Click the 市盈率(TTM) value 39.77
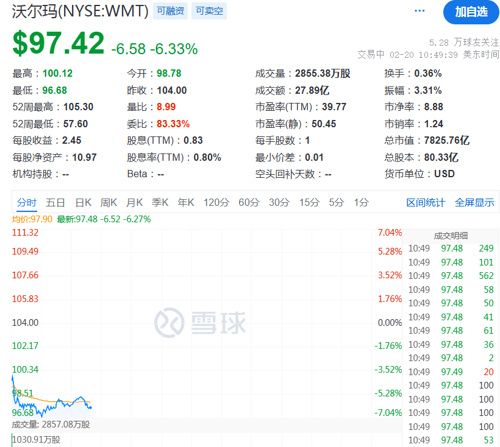This screenshot has height=447, width=500. (334, 107)
